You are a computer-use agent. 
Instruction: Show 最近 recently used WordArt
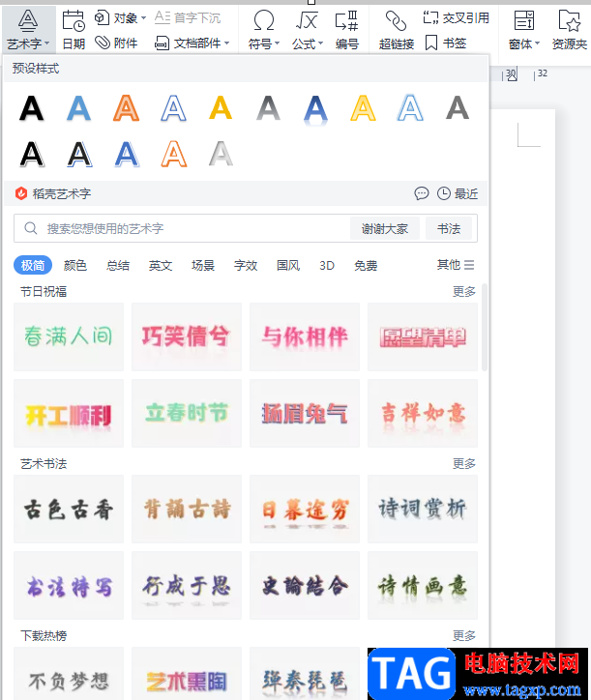pyautogui.click(x=457, y=193)
